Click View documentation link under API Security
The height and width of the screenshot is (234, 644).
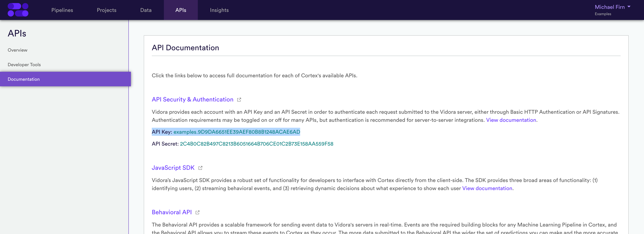[511, 120]
